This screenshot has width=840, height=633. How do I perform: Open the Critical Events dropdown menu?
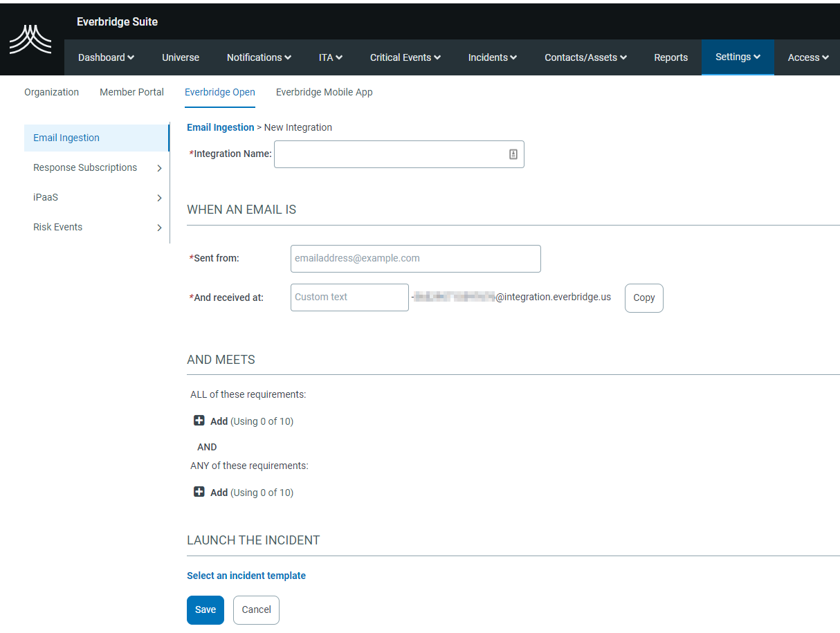tap(405, 57)
